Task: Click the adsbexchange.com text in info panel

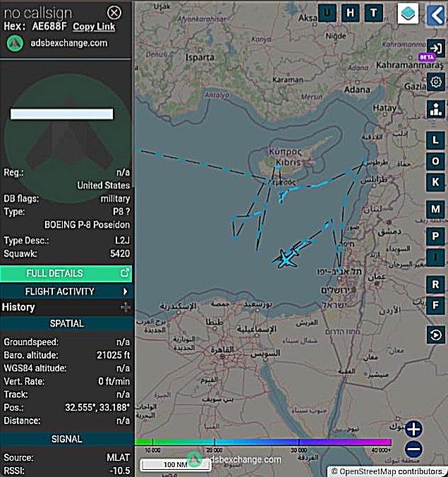Action: (x=69, y=43)
